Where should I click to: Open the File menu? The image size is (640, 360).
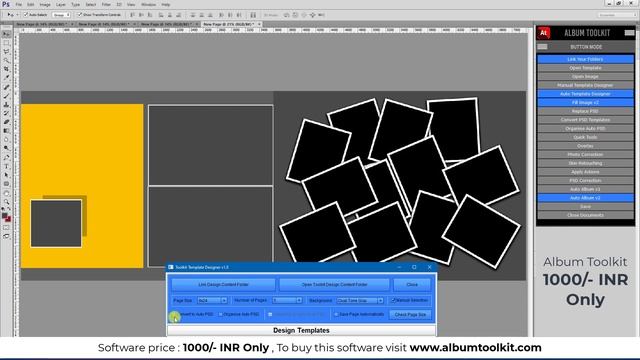coord(18,4)
